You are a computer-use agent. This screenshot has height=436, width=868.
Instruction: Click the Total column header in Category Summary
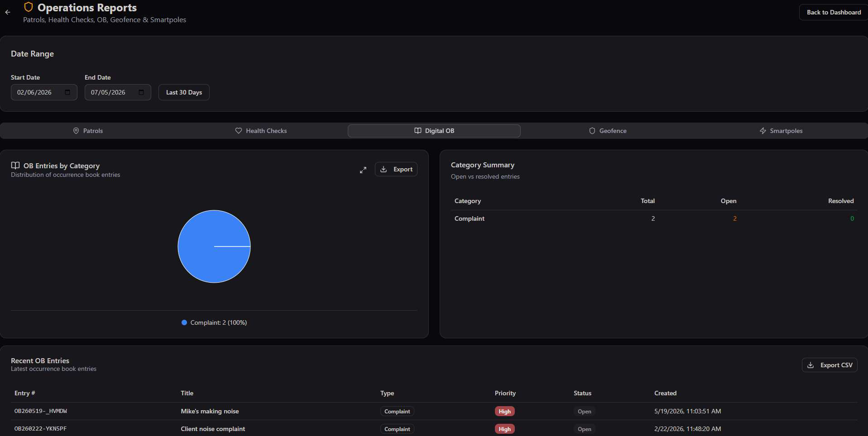coord(647,201)
